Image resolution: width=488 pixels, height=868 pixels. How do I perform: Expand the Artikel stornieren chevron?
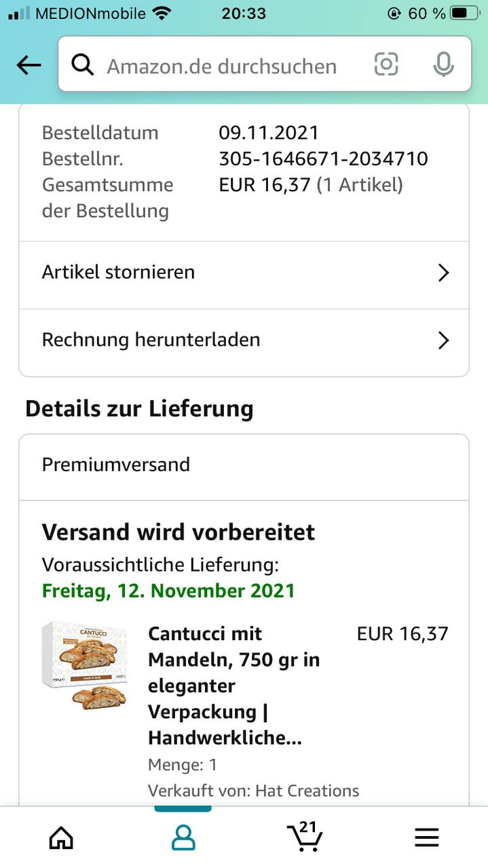[443, 273]
